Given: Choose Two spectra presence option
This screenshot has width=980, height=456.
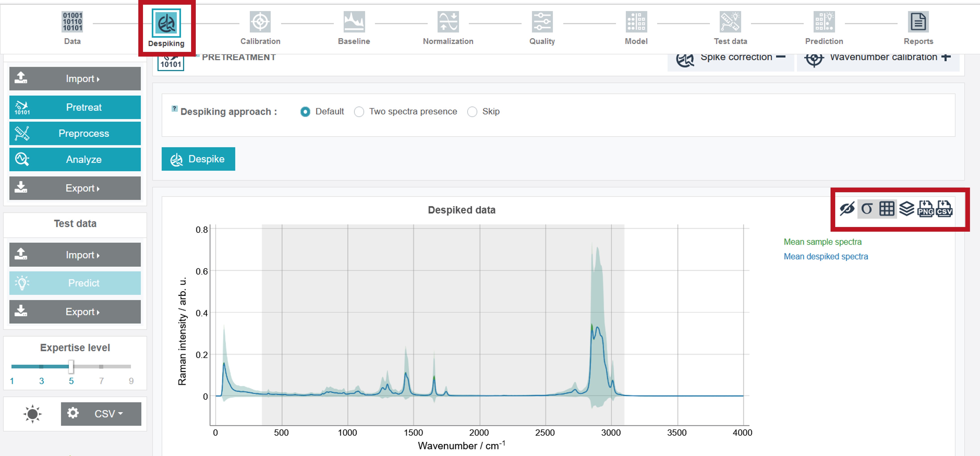Looking at the screenshot, I should [x=359, y=112].
